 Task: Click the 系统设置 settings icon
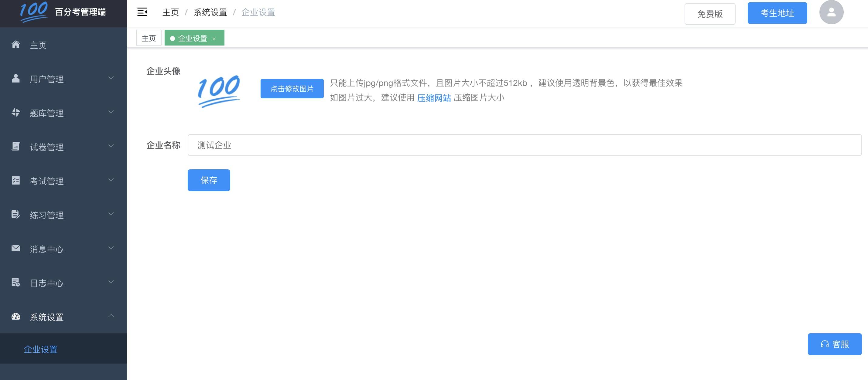point(15,316)
